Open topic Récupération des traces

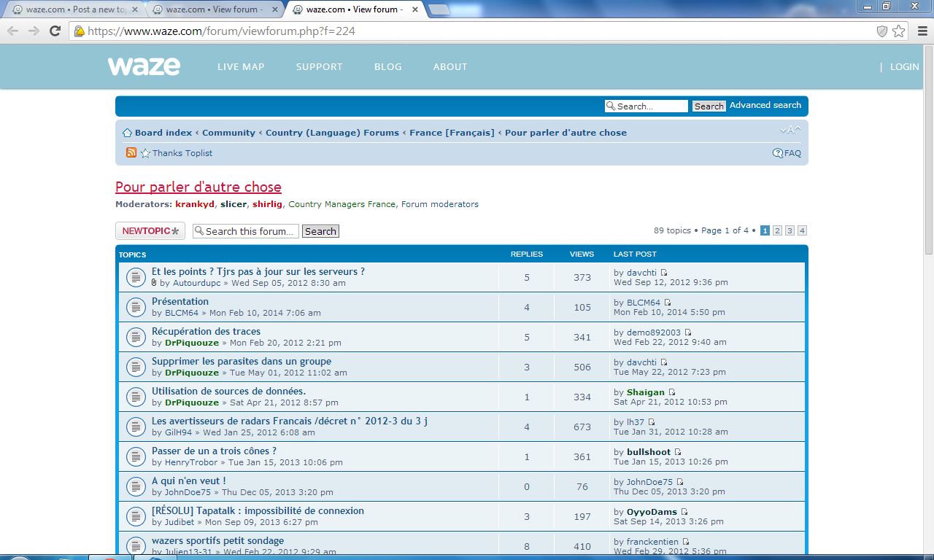click(206, 331)
